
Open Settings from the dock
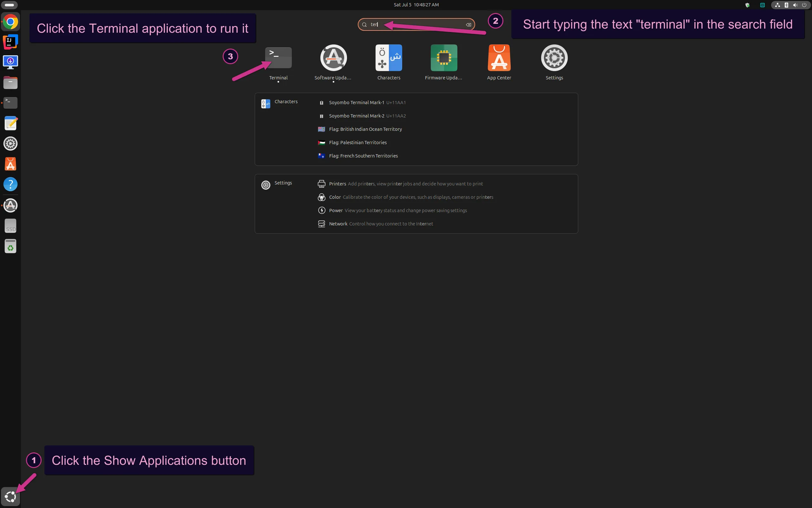coord(10,144)
